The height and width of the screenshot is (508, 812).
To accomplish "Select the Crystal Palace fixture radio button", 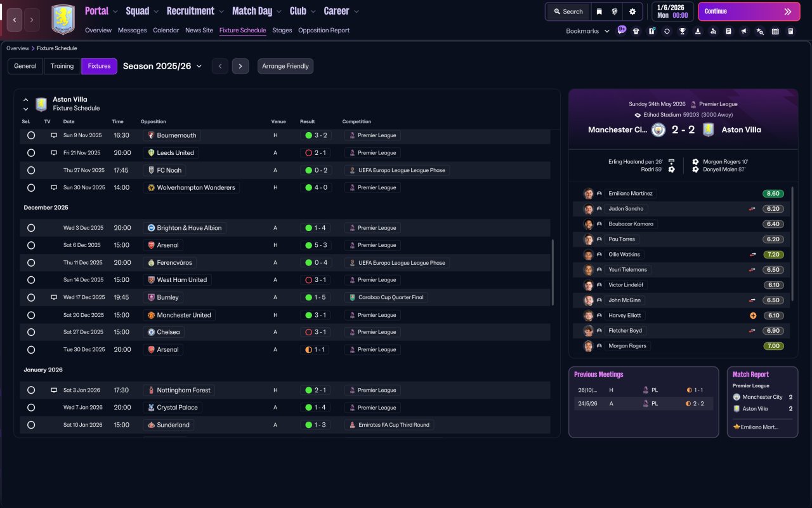I will point(31,408).
